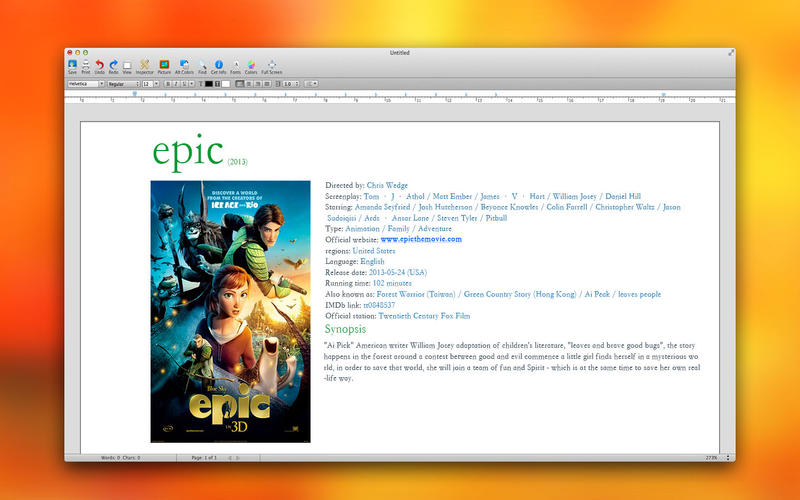This screenshot has width=800, height=500.
Task: Click the first-line indent ruler marker
Action: point(135,93)
